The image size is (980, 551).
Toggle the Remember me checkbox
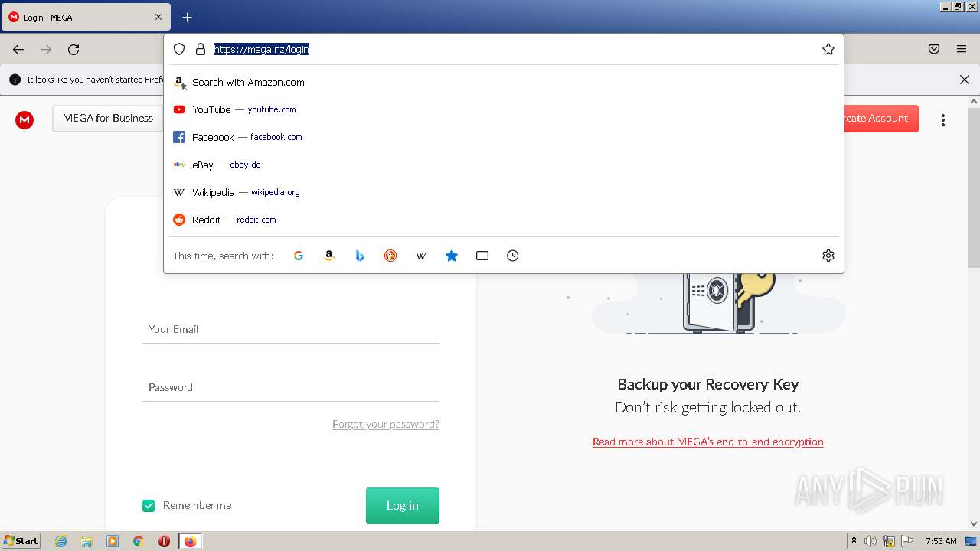[149, 505]
